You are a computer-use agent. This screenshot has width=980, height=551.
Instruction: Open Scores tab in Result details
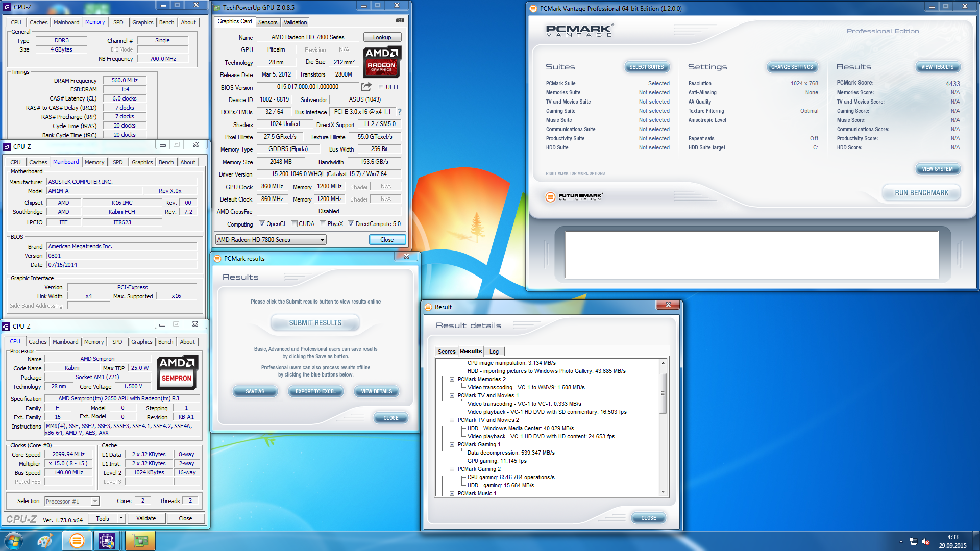[x=446, y=352]
